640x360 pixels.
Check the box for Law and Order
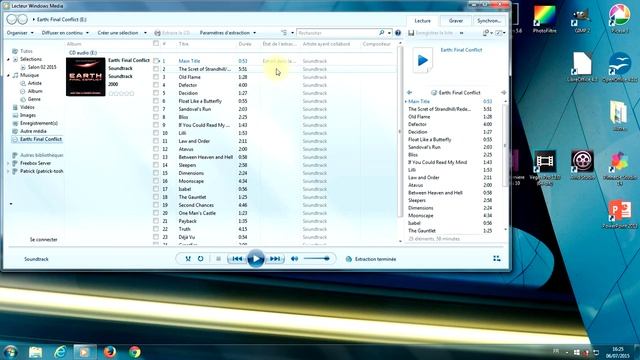156,141
